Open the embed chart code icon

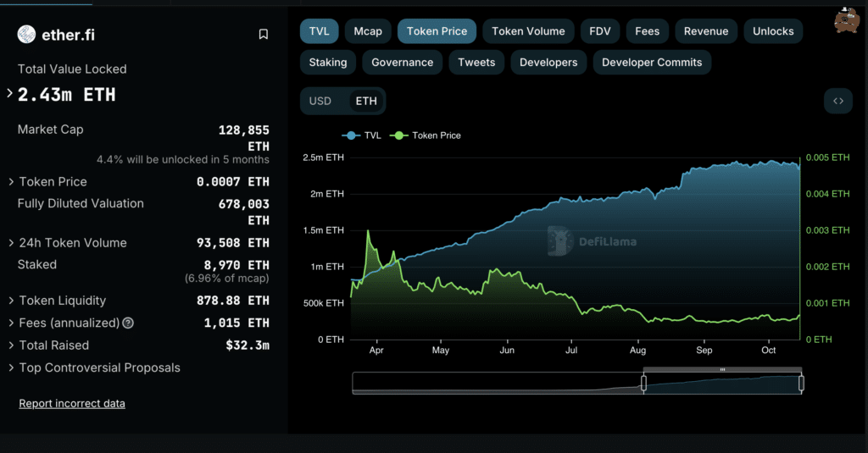tap(838, 101)
